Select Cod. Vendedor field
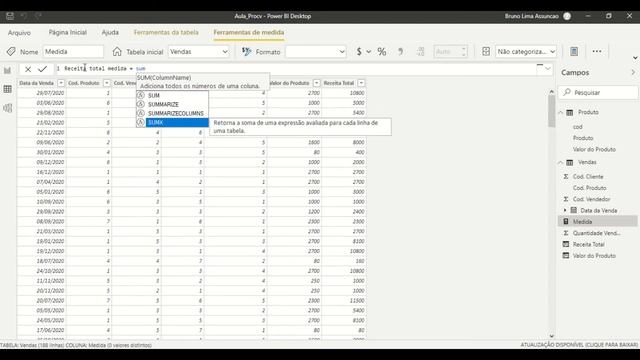Screen dimensions: 640x360 (591, 199)
